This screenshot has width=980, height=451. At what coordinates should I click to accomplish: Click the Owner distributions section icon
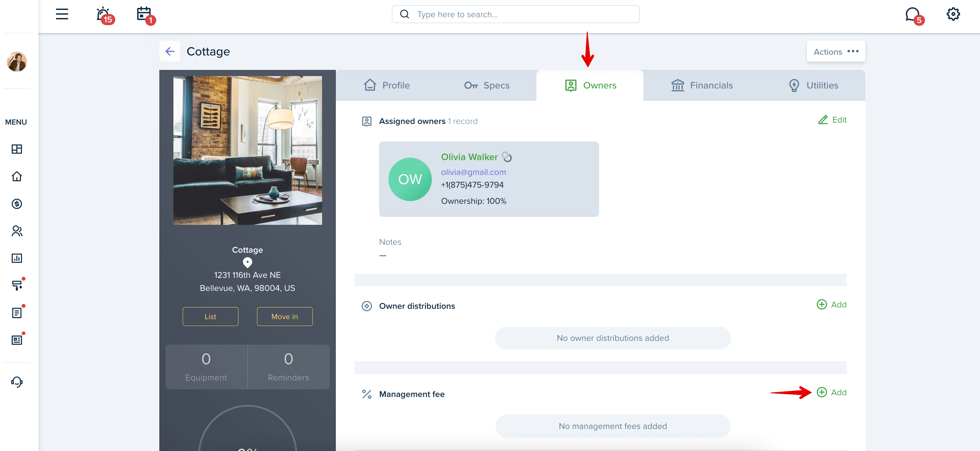coord(366,306)
